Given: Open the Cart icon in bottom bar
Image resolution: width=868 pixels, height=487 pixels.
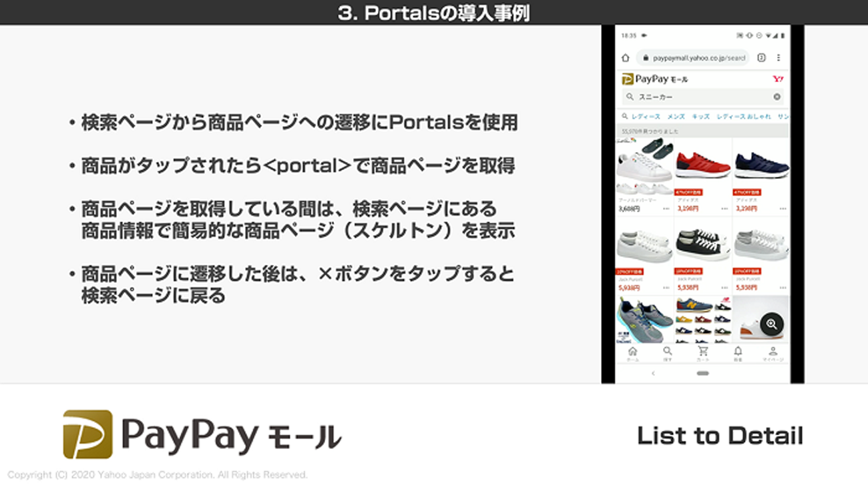Looking at the screenshot, I should tap(702, 353).
